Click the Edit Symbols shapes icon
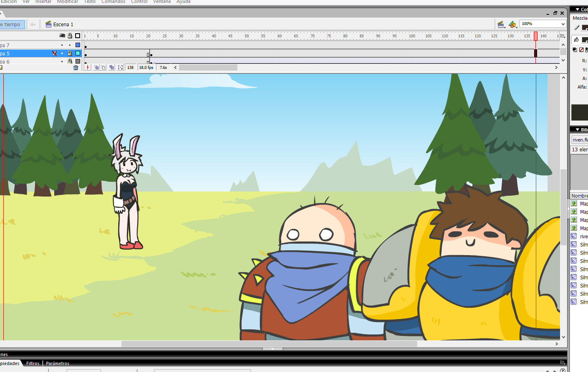Image resolution: width=588 pixels, height=372 pixels. click(x=512, y=25)
